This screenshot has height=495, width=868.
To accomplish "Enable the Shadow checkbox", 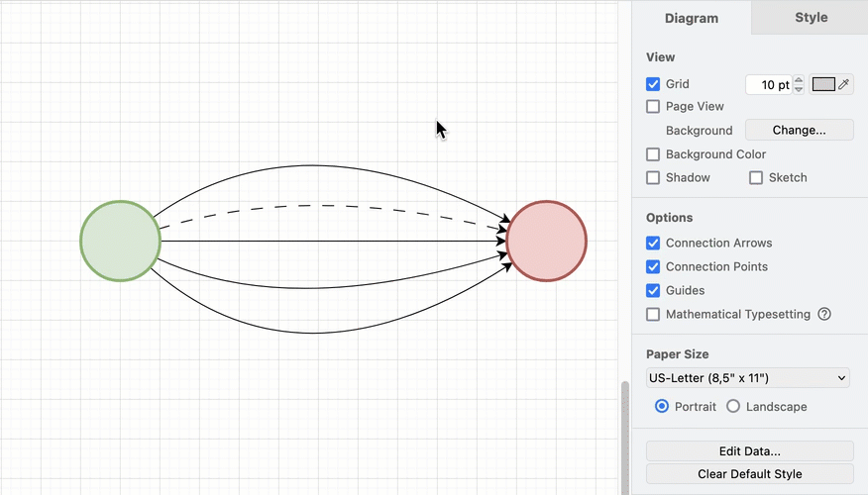I will point(653,177).
